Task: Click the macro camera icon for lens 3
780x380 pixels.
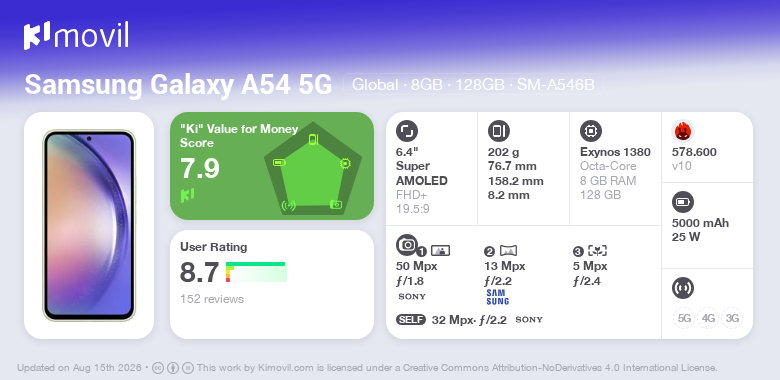Action: point(597,251)
